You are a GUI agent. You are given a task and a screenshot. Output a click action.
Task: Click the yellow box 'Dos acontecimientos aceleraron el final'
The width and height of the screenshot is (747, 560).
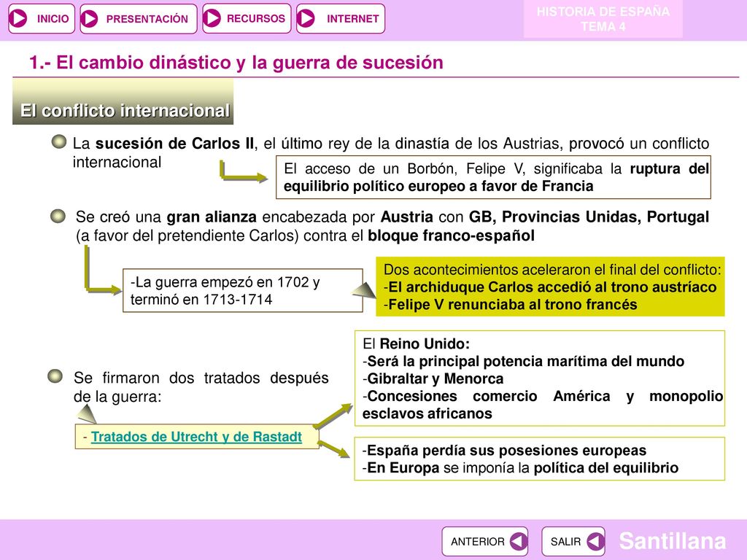pos(550,287)
